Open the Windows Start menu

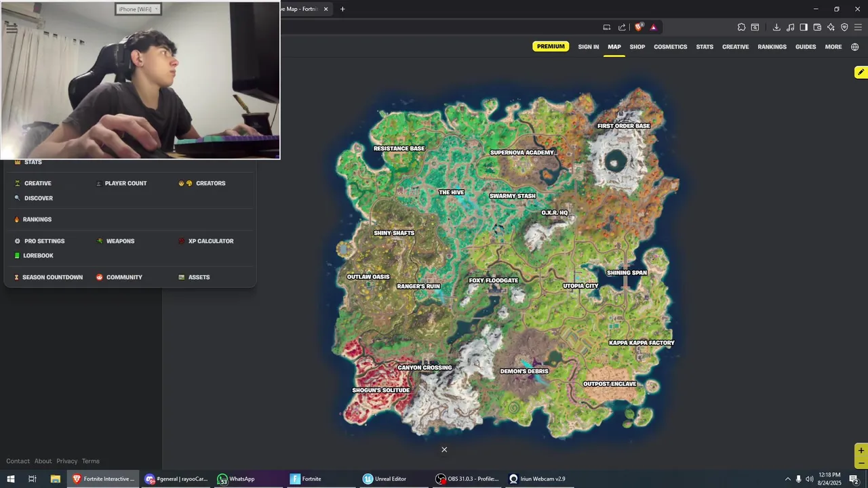pos(11,479)
